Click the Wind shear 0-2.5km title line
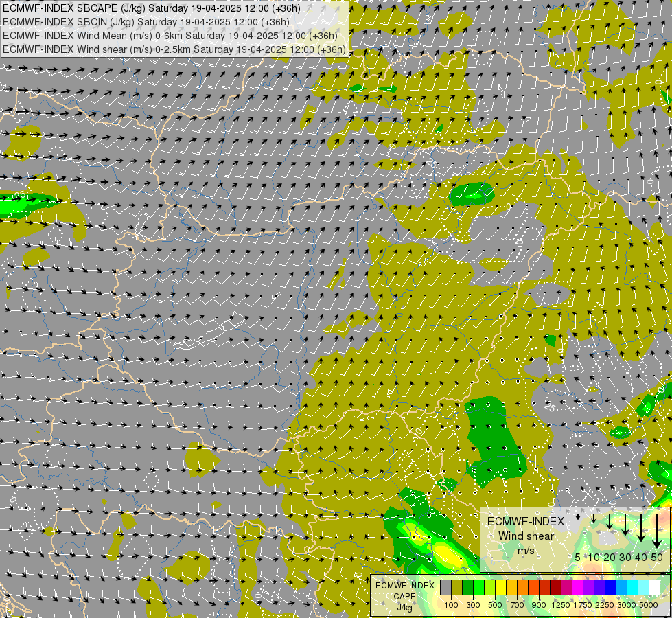This screenshot has width=672, height=618. coord(174,49)
